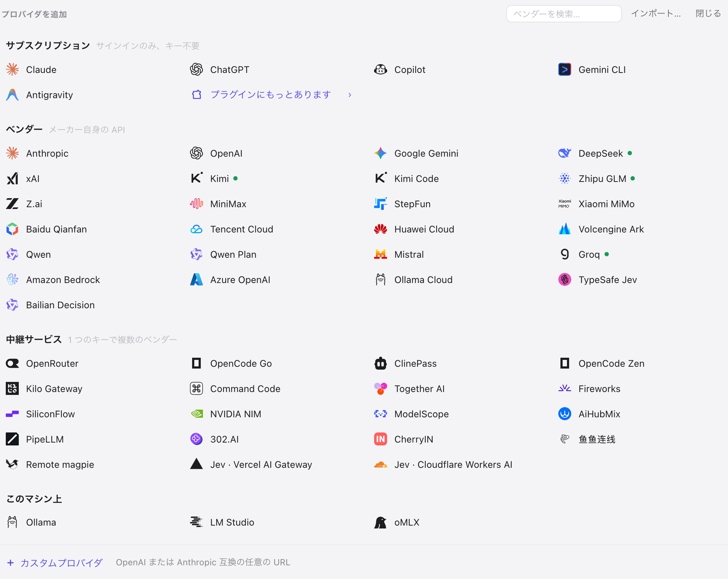This screenshot has width=728, height=579.
Task: Choose the Baidu Qianfan label
Action: point(56,229)
